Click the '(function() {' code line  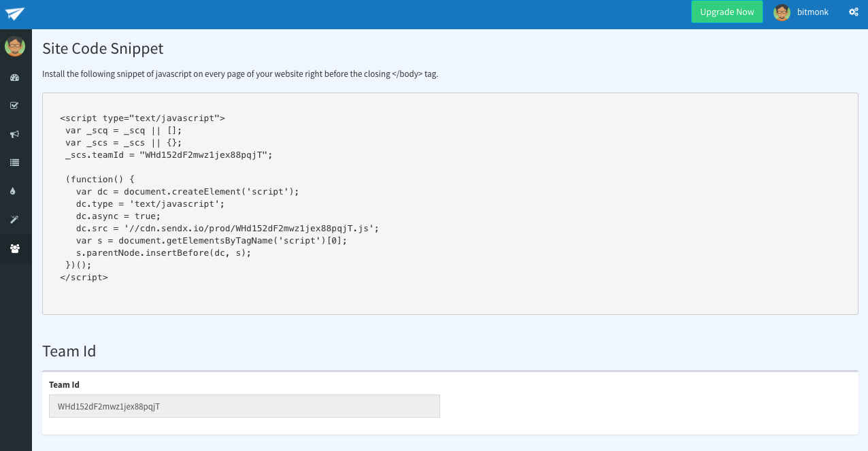(100, 180)
